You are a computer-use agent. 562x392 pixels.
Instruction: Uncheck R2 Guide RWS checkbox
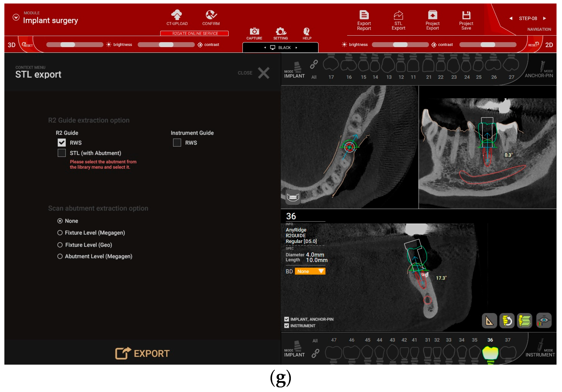coord(62,143)
